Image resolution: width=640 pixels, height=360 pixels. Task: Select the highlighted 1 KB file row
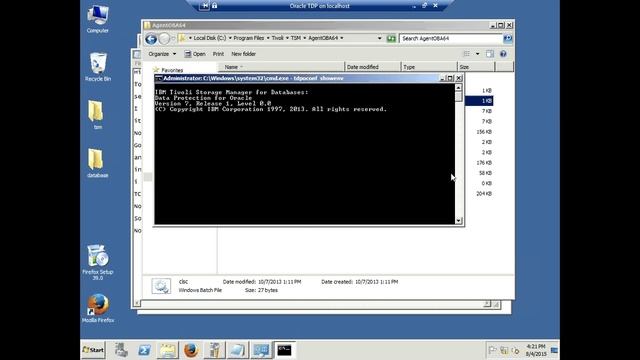tap(479, 101)
